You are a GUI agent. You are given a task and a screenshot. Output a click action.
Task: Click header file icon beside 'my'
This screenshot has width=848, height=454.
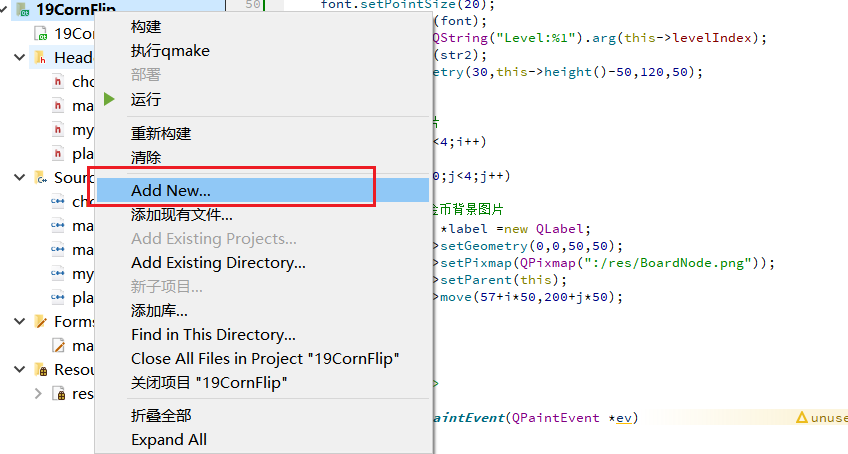(58, 129)
